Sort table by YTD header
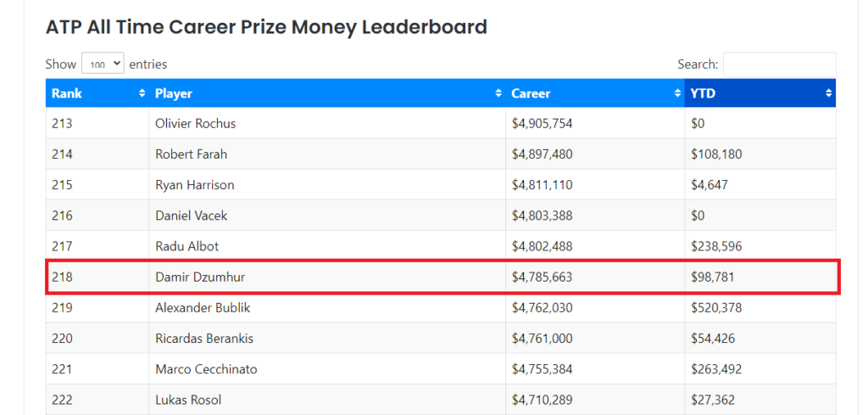Screen dimensions: 868x415 pos(703,93)
